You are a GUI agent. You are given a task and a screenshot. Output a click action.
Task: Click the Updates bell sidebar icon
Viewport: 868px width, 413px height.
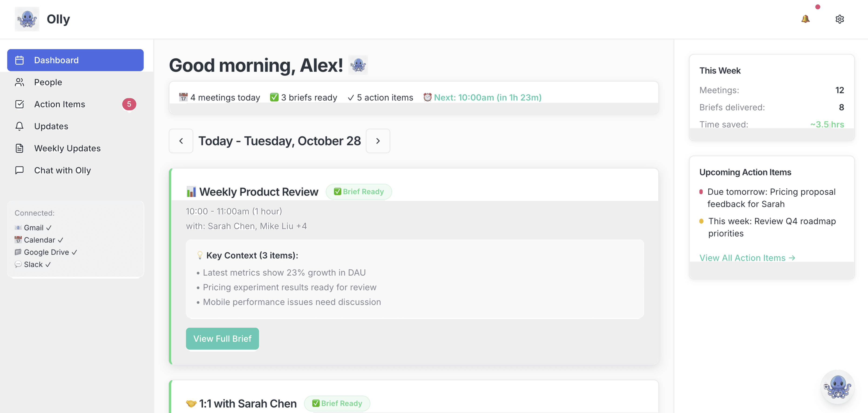tap(20, 126)
